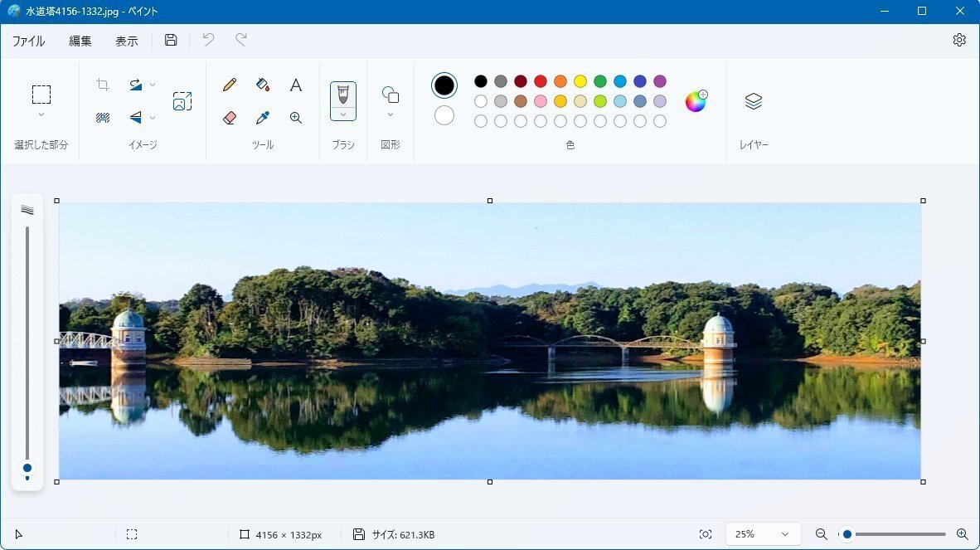
Task: Click the Rotate image icon
Action: tap(136, 85)
